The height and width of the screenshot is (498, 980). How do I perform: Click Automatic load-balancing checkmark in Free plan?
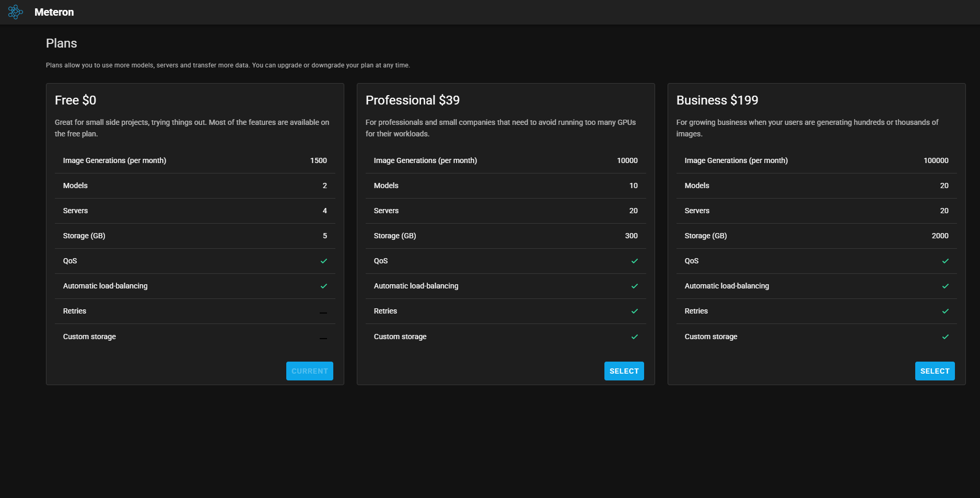click(x=324, y=286)
